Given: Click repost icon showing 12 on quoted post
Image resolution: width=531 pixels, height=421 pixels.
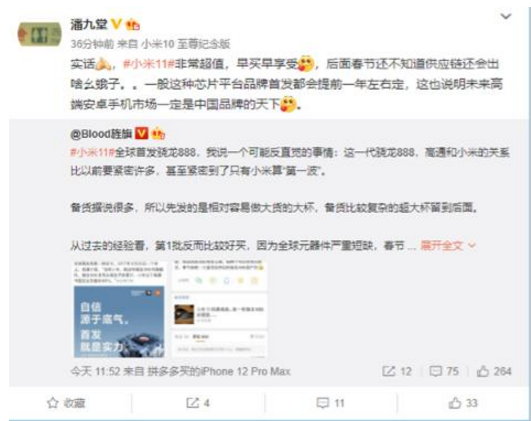Looking at the screenshot, I should [x=397, y=371].
